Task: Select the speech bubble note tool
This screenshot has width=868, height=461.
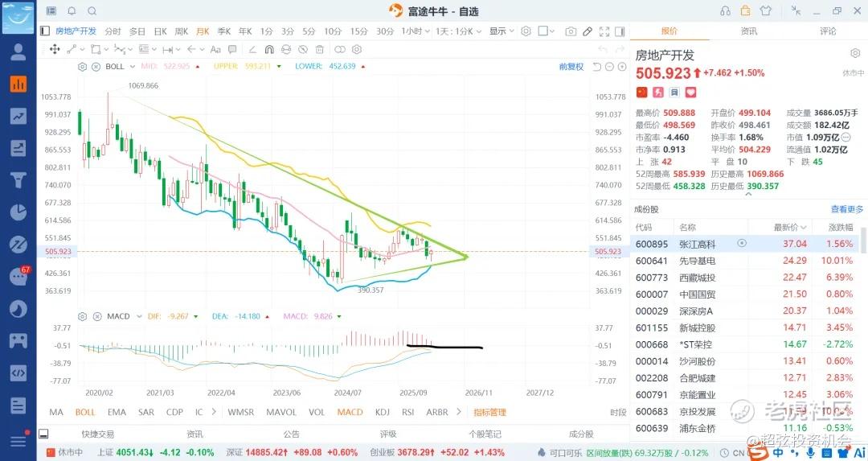Action: [232, 49]
